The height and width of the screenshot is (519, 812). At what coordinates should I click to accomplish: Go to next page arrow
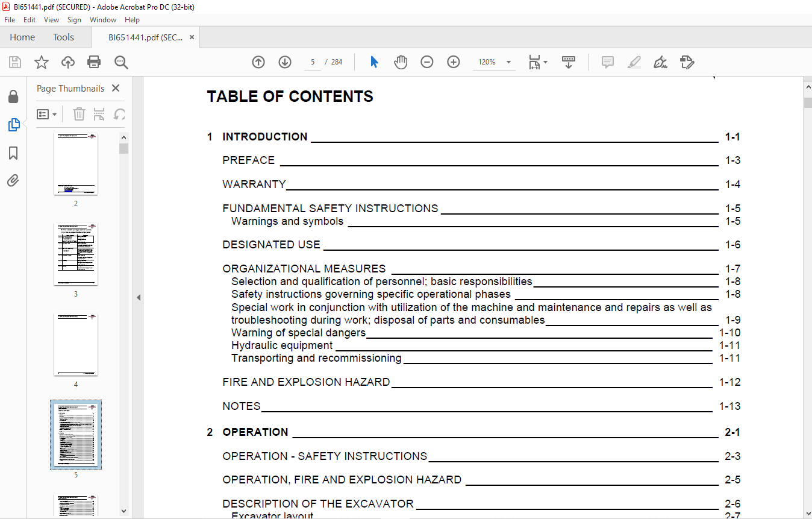click(285, 62)
